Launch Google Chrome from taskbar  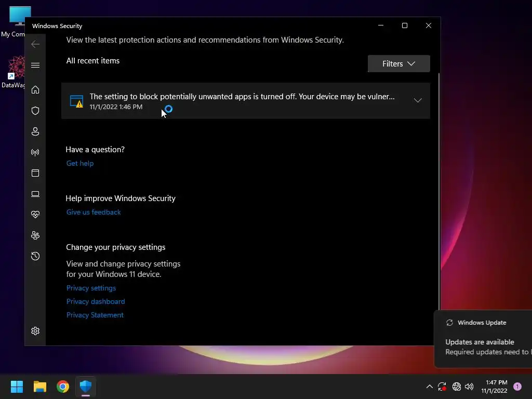63,387
